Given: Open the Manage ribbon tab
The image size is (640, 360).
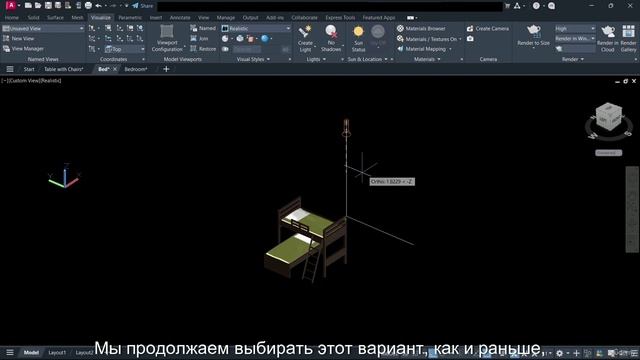Looking at the screenshot, I should click(x=226, y=18).
